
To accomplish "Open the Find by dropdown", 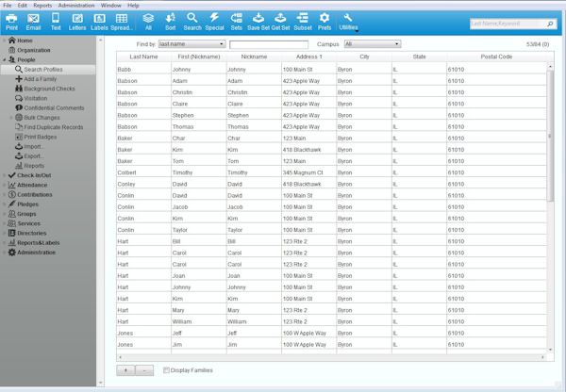I will pyautogui.click(x=192, y=44).
